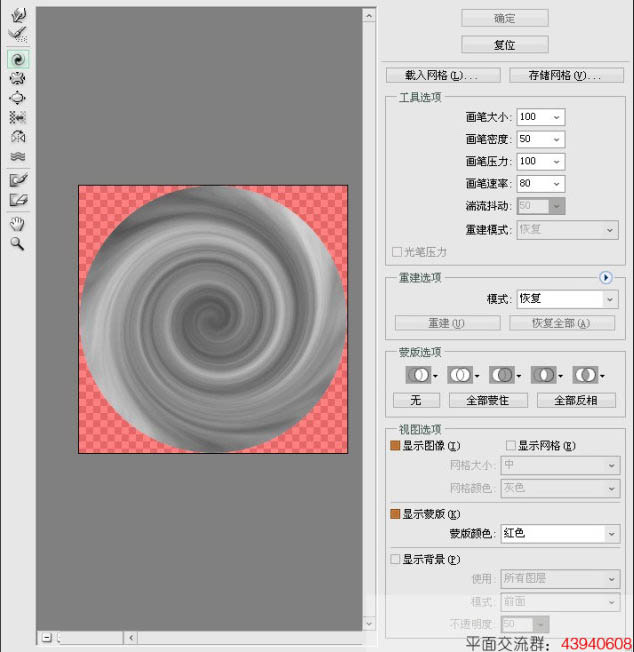This screenshot has width=634, height=652.
Task: Select the Twirl Clockwise tool
Action: 18,59
